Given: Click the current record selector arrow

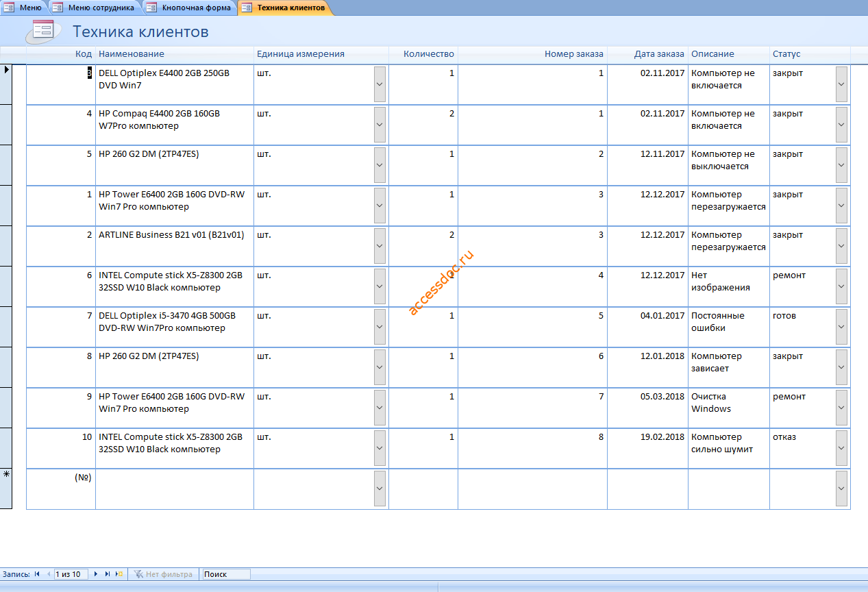Looking at the screenshot, I should point(6,84).
